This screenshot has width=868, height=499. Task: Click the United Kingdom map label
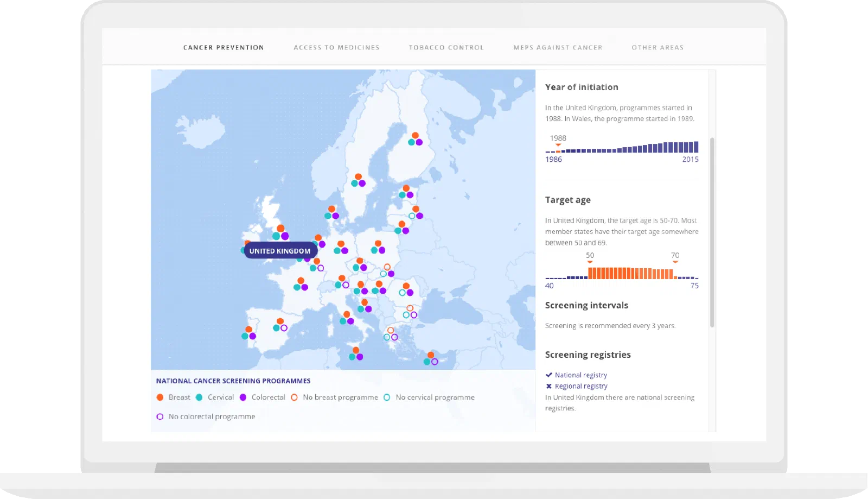280,251
